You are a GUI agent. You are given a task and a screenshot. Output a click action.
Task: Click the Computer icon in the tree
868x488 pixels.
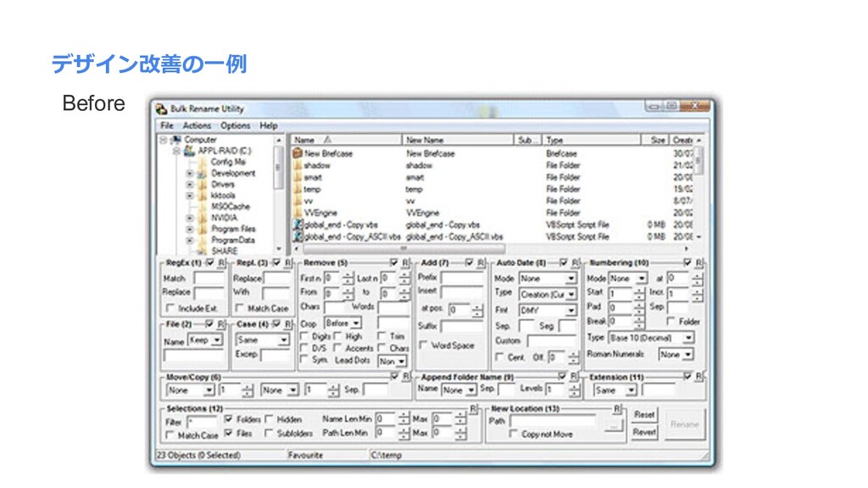click(x=176, y=140)
